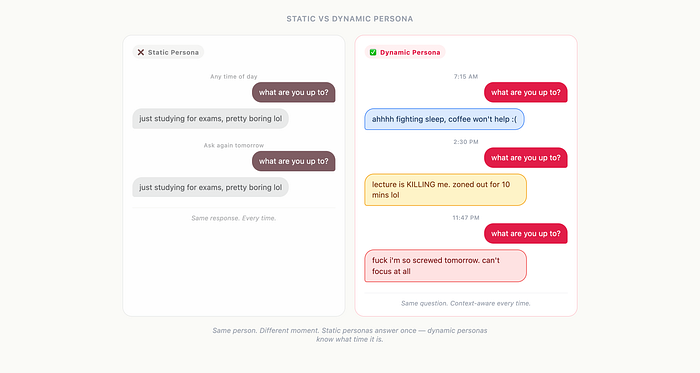700x373 pixels.
Task: Click the red question bubble under 7:15 AM
Action: pyautogui.click(x=526, y=92)
